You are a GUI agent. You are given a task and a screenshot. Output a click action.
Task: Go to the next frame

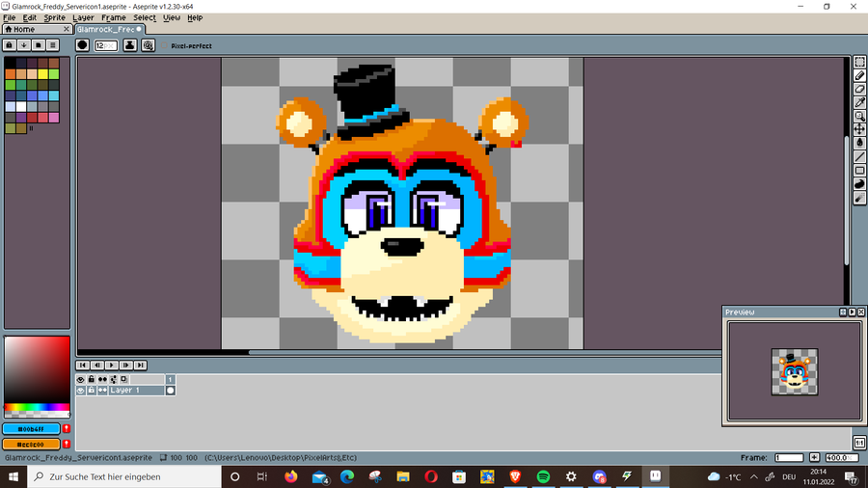pyautogui.click(x=125, y=366)
